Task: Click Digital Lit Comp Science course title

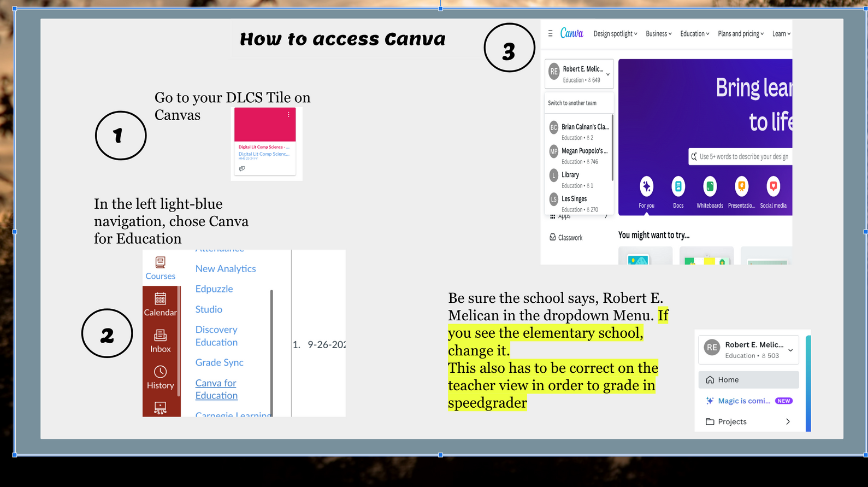Action: click(x=264, y=147)
